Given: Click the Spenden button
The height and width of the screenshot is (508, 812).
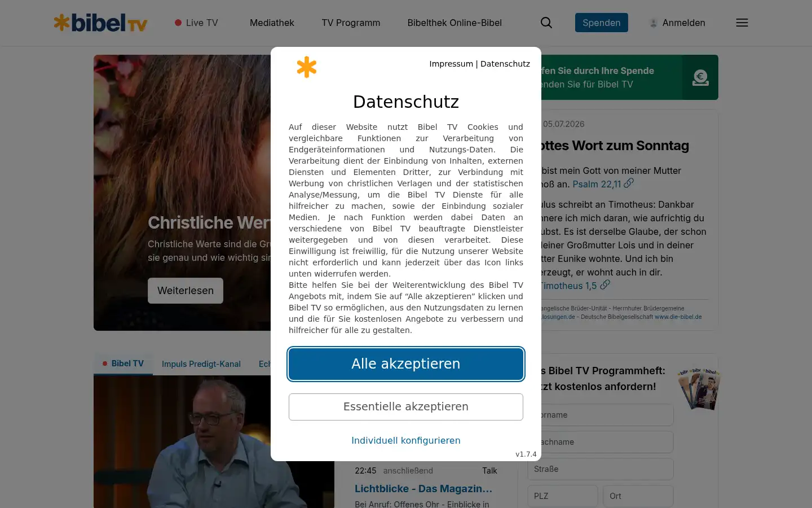Looking at the screenshot, I should [602, 23].
